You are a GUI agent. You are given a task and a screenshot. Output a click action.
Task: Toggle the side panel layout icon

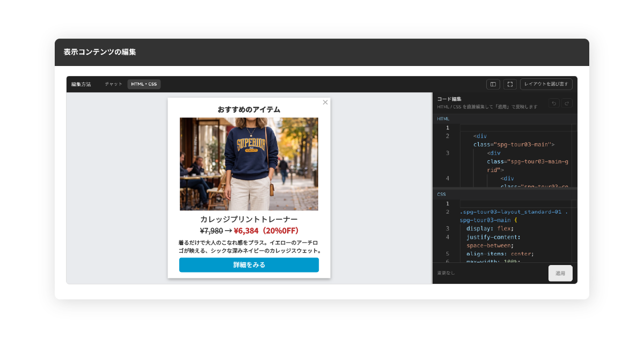493,84
